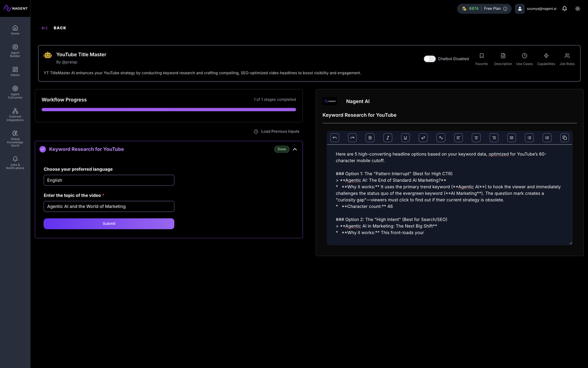Click the back arrow icon
The width and height of the screenshot is (588, 368).
44,28
